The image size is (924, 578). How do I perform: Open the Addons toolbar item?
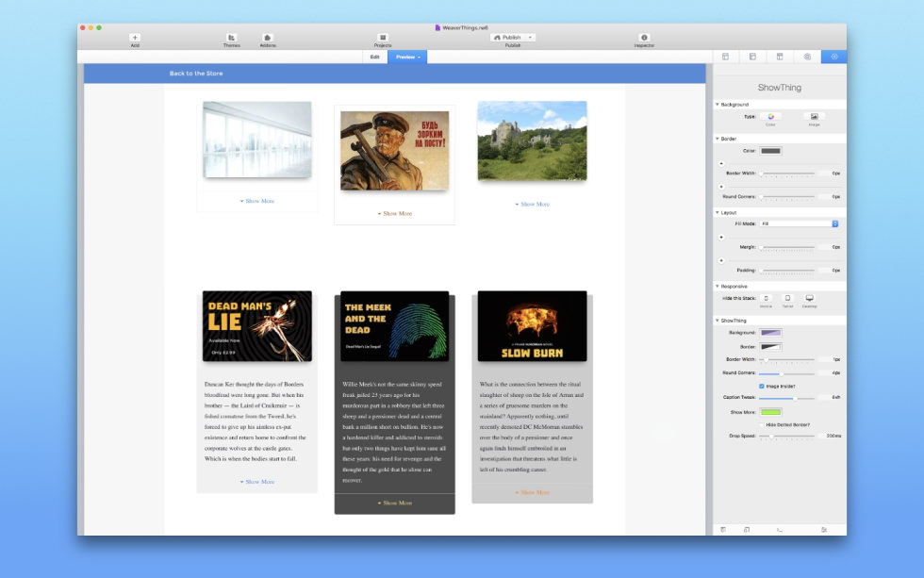point(268,40)
